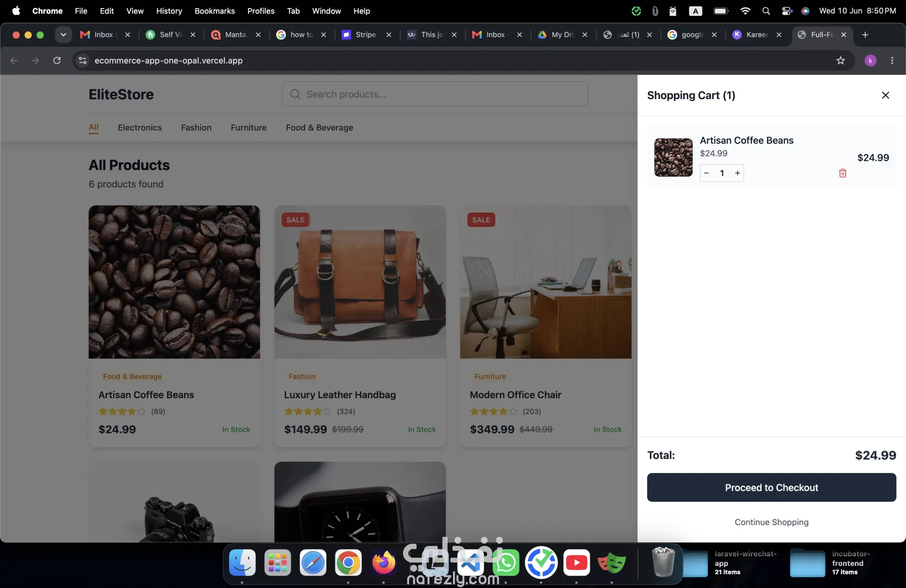Select the Furniture category tab
Image resolution: width=906 pixels, height=588 pixels.
click(x=249, y=127)
